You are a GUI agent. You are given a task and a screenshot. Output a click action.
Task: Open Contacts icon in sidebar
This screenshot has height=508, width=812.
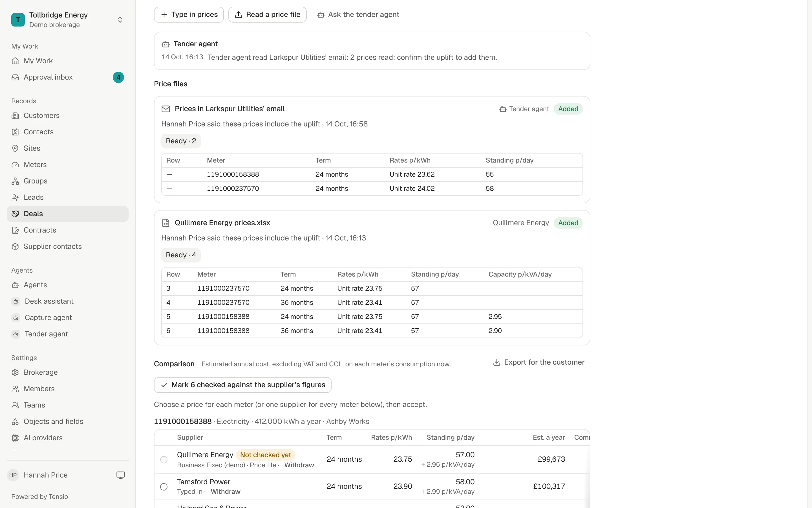coord(15,132)
